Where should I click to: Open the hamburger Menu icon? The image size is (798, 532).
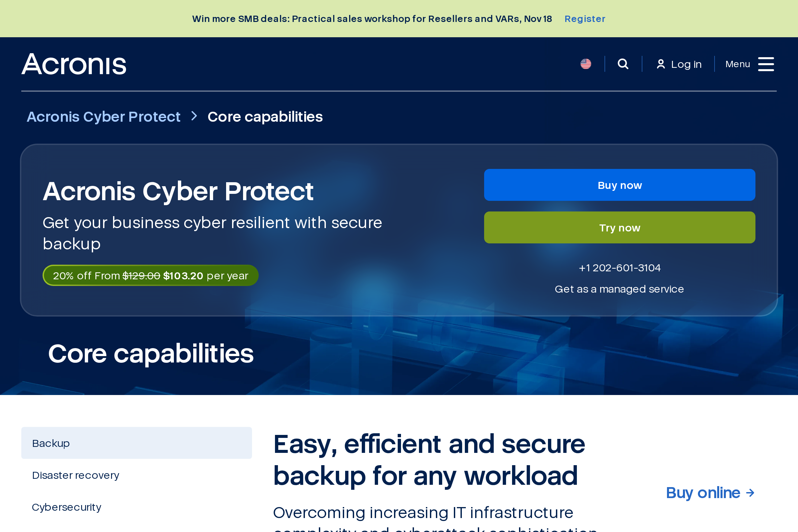(x=767, y=64)
